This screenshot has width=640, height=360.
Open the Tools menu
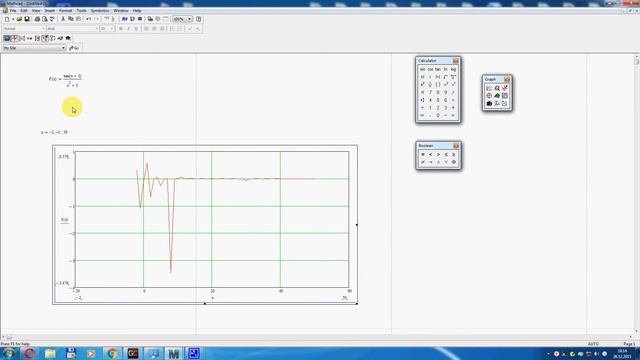click(x=81, y=10)
